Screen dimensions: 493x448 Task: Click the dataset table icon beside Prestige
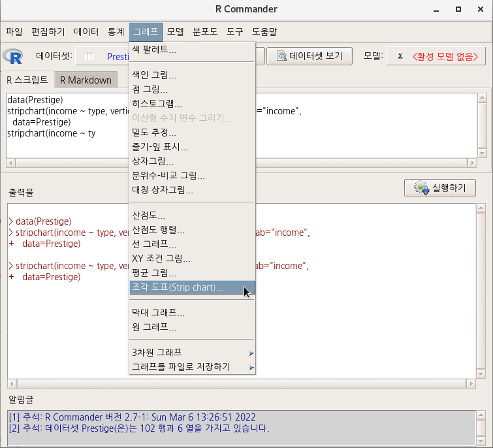tap(89, 57)
